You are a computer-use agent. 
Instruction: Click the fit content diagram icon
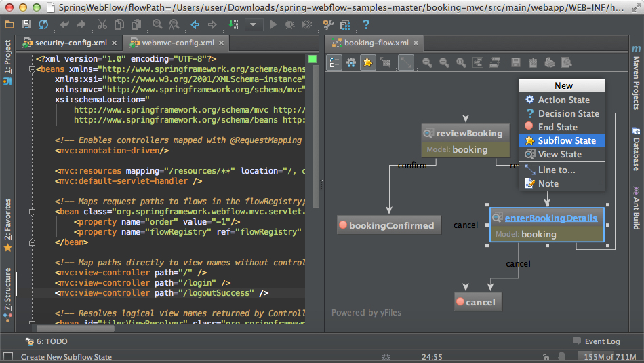tap(478, 62)
